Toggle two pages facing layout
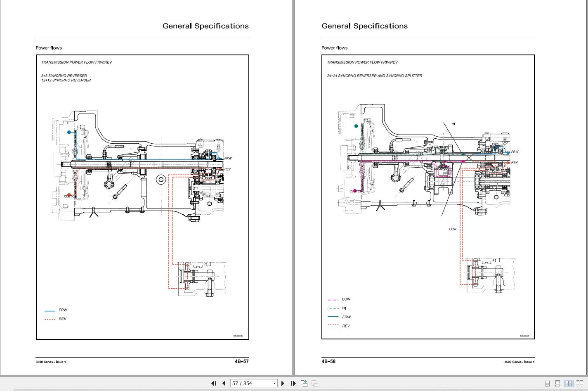 569,384
